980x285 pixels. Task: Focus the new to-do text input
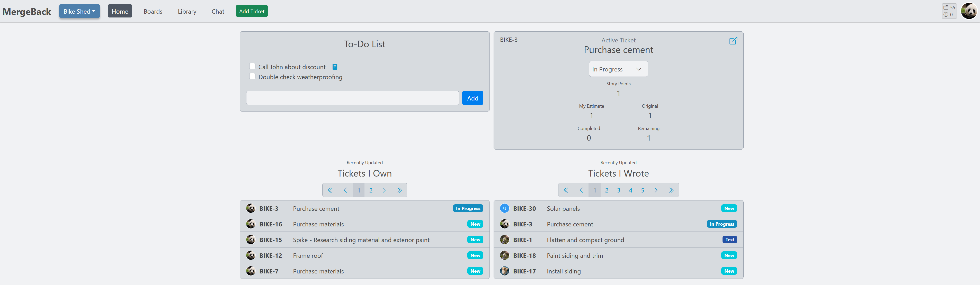pos(352,98)
